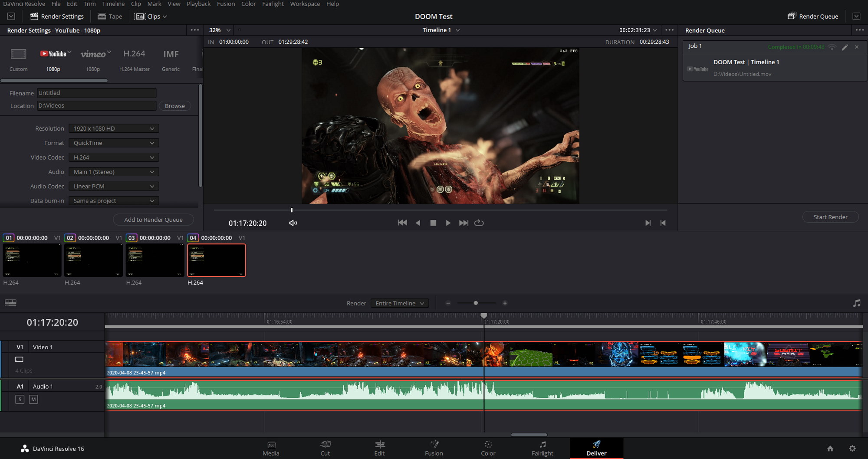Toggle the Clips panel

point(150,16)
